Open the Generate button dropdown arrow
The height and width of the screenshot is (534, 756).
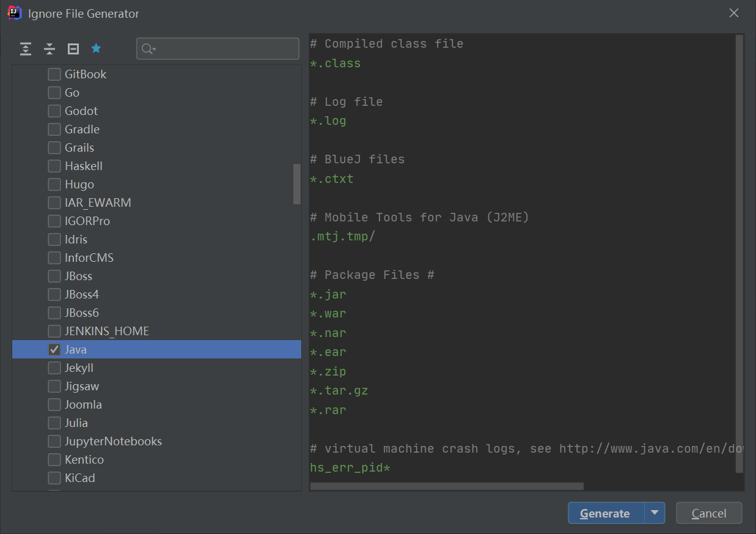point(655,513)
